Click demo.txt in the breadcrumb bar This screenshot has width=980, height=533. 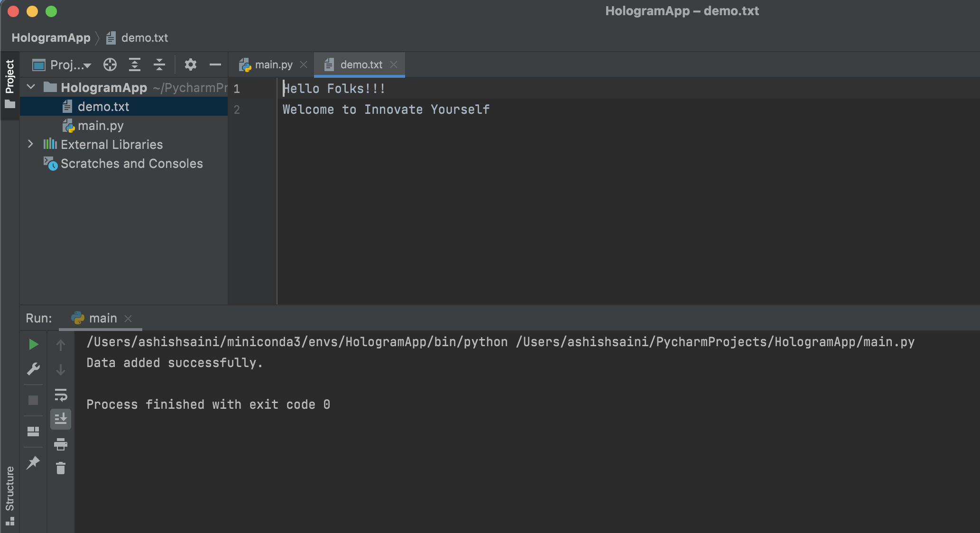coord(144,38)
